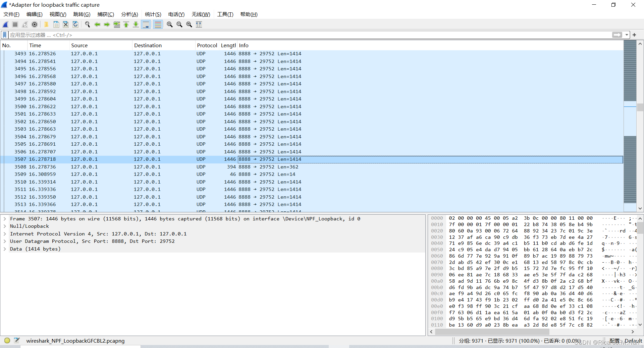Zoom in the packet text
This screenshot has width=644, height=348.
pos(170,24)
